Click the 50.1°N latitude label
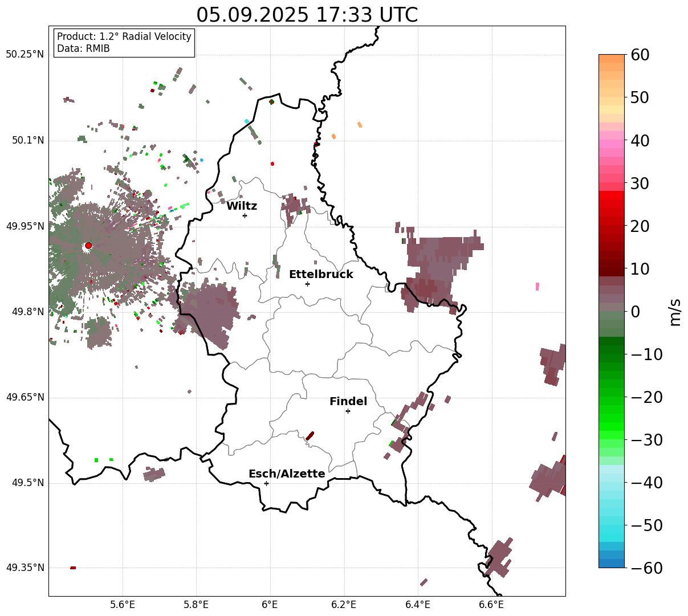Image resolution: width=688 pixels, height=616 pixels. click(x=27, y=140)
